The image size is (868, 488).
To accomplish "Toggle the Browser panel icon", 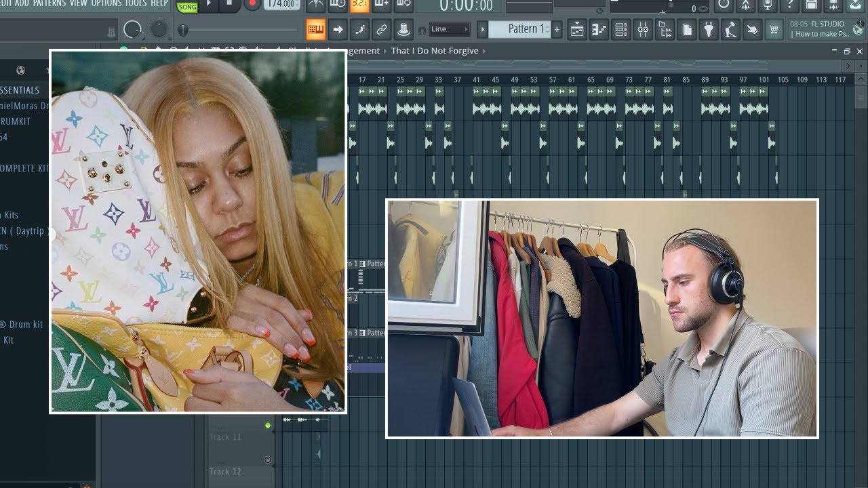I will click(x=665, y=29).
